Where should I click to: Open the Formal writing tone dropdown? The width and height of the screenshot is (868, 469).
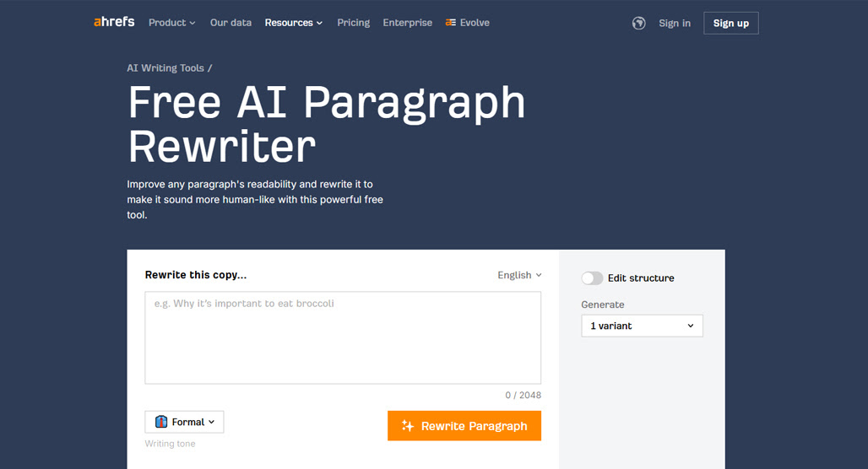(x=184, y=422)
